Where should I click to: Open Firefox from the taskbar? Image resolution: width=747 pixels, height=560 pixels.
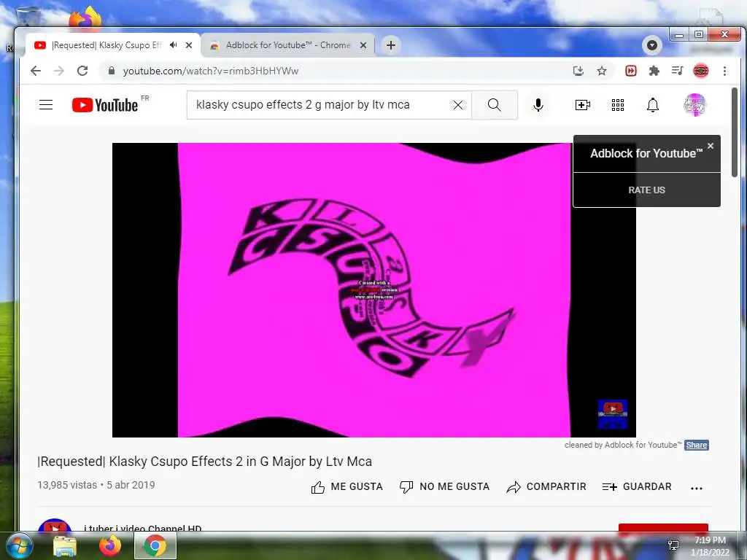[x=110, y=545]
